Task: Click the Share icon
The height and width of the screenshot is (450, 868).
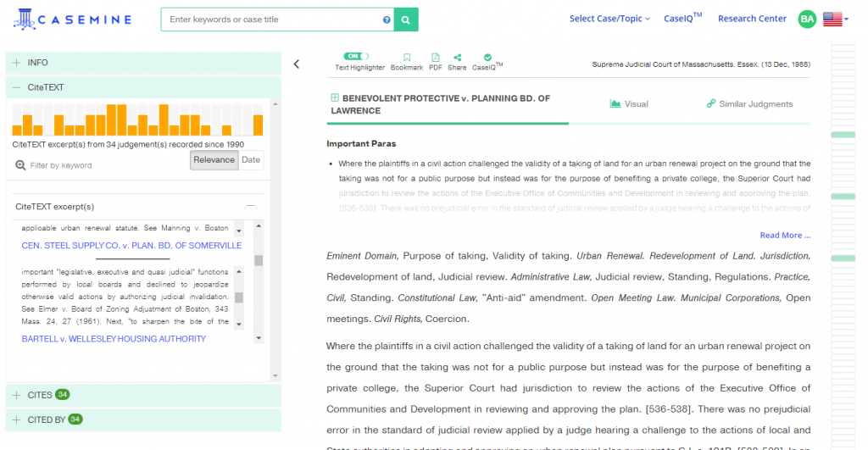Action: (x=457, y=58)
